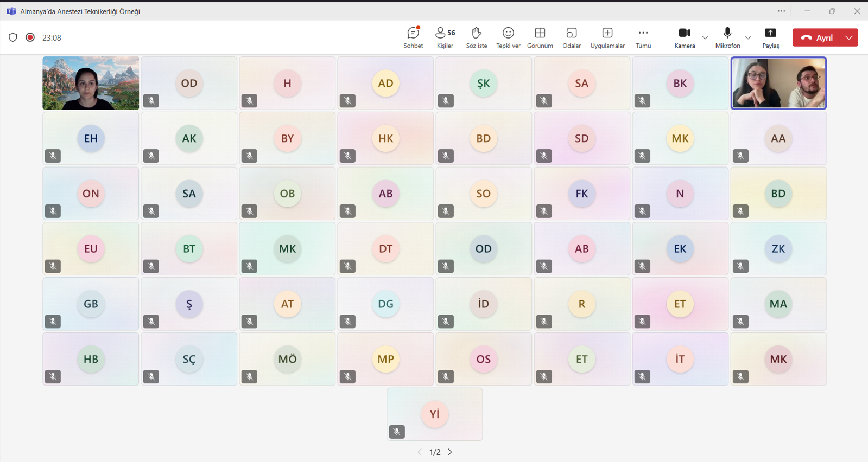This screenshot has height=462, width=868.
Task: Go to next page of participants
Action: click(450, 452)
